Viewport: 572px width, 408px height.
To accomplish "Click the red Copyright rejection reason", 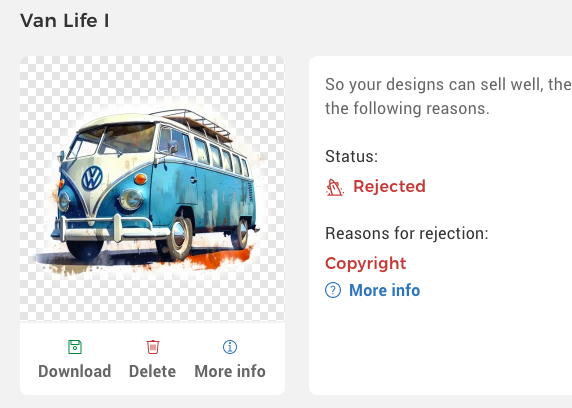I will tap(366, 263).
